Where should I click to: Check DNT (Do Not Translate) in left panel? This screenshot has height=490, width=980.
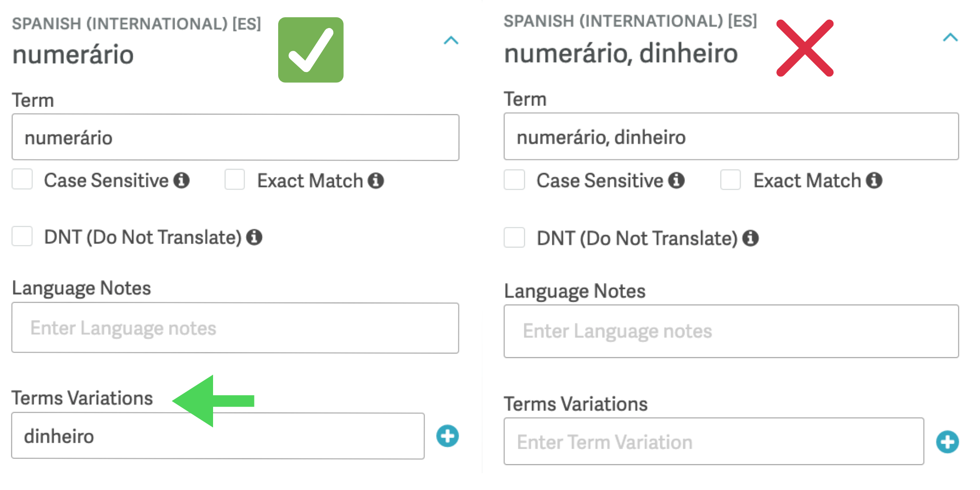tap(23, 236)
